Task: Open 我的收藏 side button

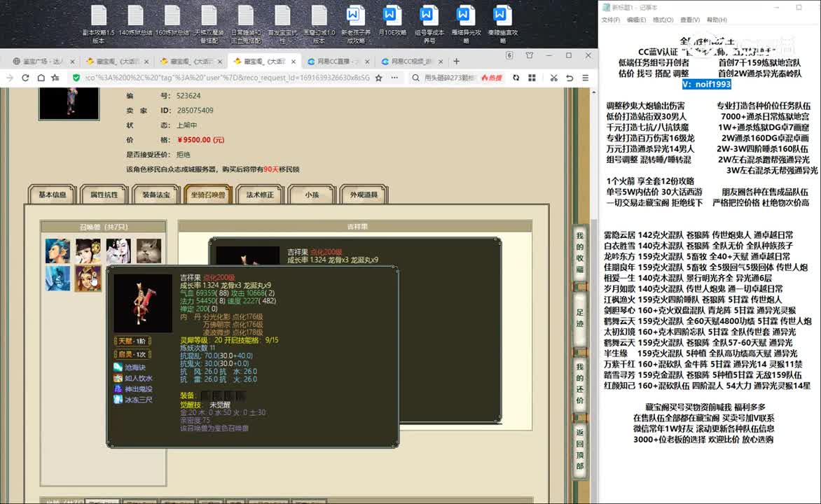Action: [579, 253]
